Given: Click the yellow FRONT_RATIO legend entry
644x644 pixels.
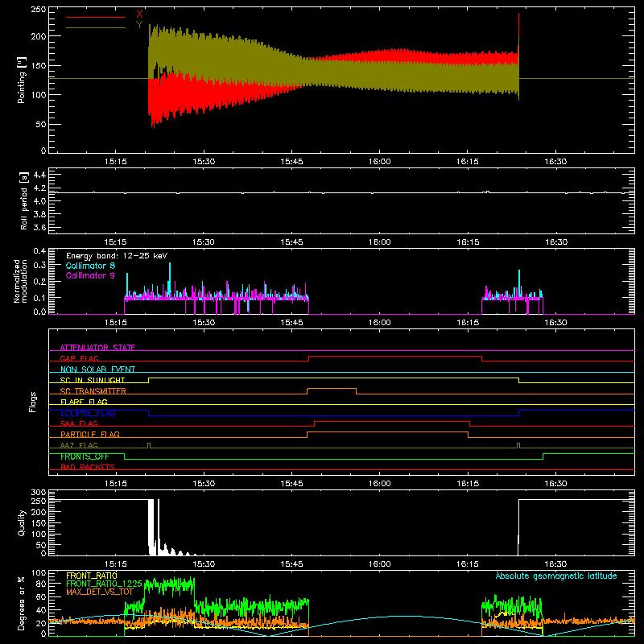Looking at the screenshot, I should pos(92,576).
